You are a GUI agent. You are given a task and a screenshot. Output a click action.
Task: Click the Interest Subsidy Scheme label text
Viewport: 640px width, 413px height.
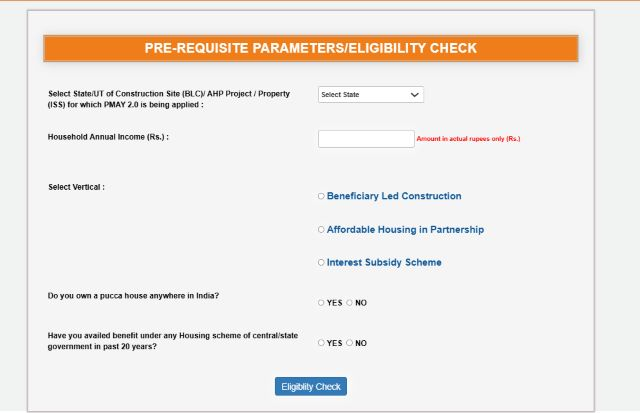(x=384, y=262)
